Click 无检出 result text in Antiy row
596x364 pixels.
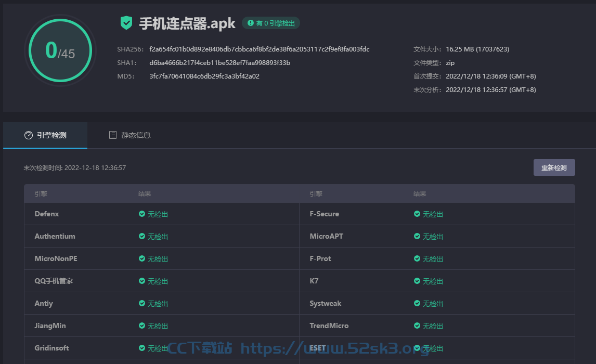coord(158,304)
